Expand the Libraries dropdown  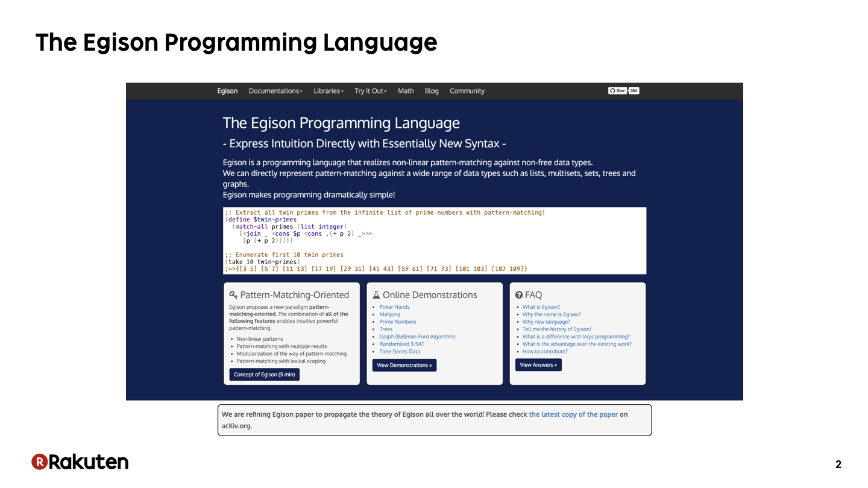pyautogui.click(x=329, y=91)
